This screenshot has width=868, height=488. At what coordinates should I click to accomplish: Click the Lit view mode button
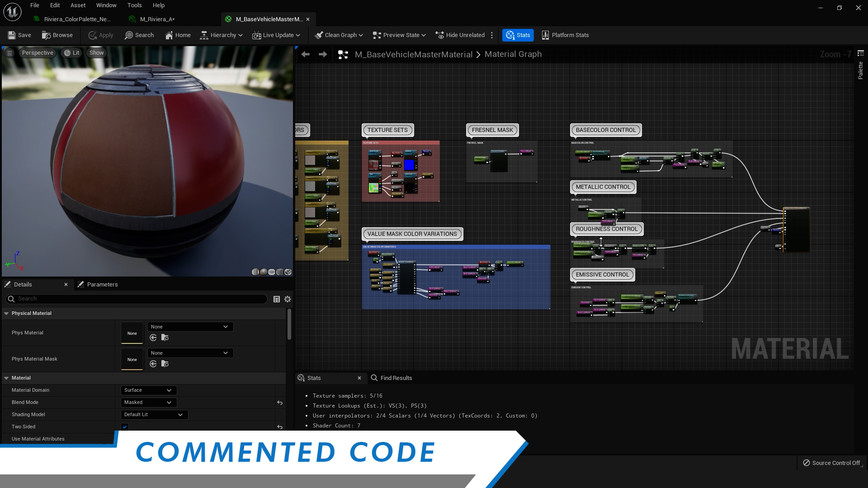click(71, 53)
